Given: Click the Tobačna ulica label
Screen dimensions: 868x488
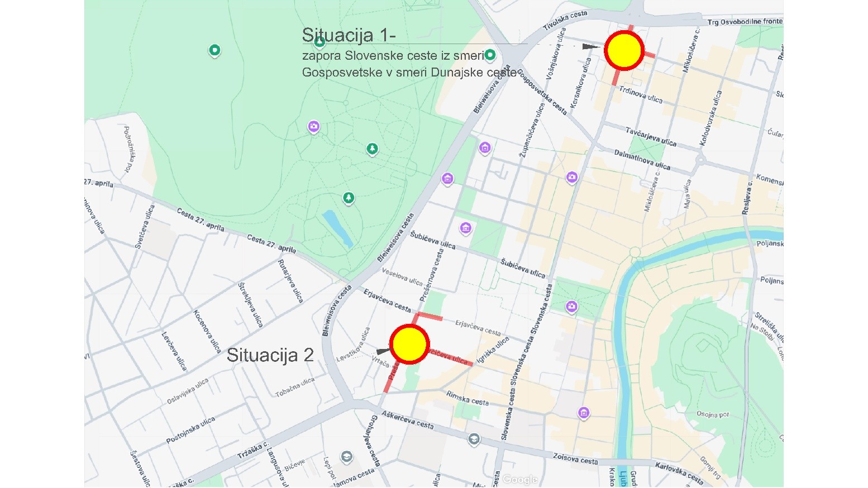Looking at the screenshot, I should pos(295,387).
